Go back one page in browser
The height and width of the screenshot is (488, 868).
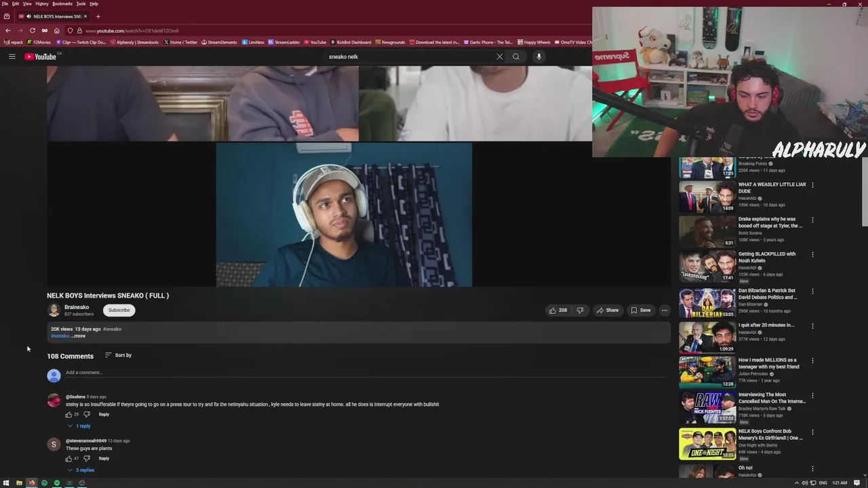point(7,30)
